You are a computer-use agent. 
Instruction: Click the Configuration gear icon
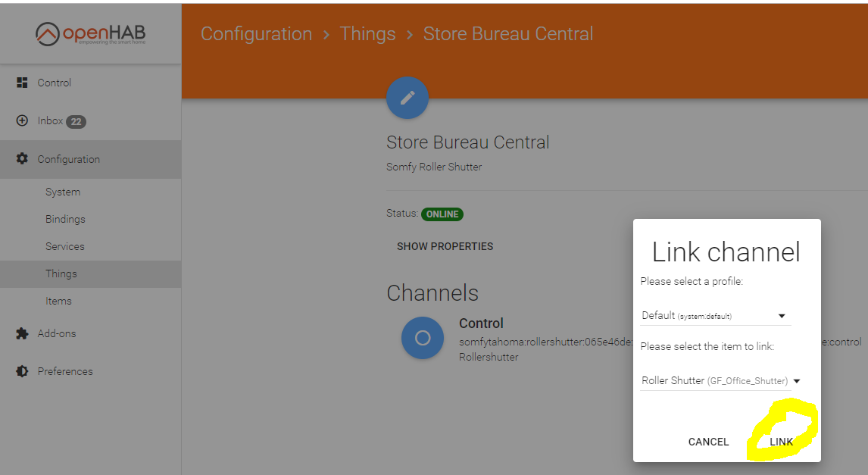click(x=22, y=159)
